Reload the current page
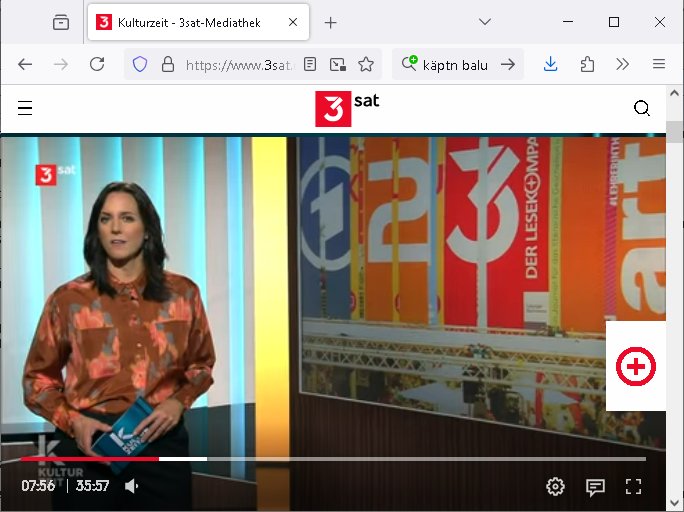This screenshot has width=684, height=512. pyautogui.click(x=97, y=64)
